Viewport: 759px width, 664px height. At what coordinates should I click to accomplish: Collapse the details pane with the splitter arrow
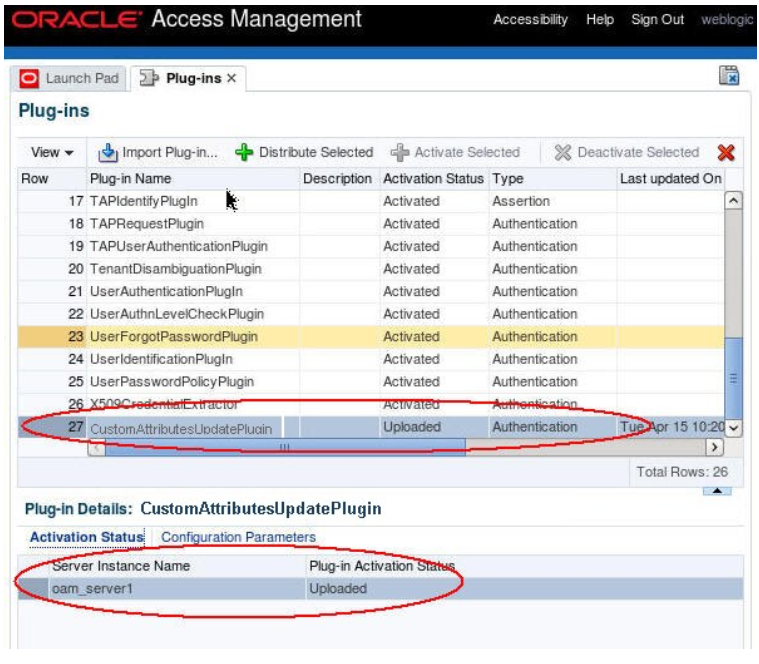pyautogui.click(x=717, y=491)
